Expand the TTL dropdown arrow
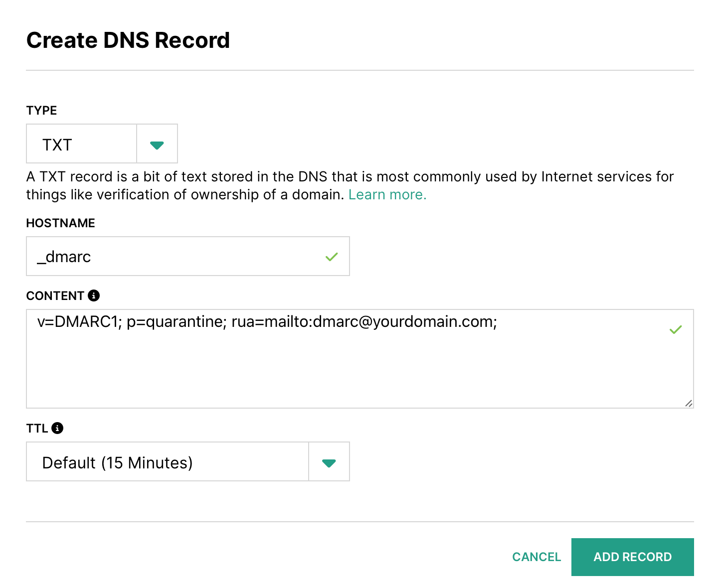 pos(329,462)
